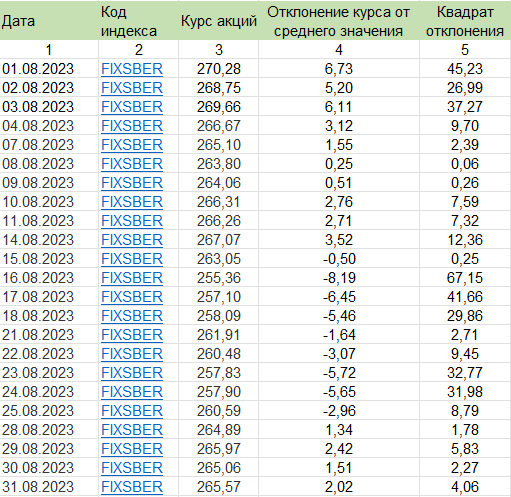
Task: Select the squared deviation cell 67,15
Action: pos(465,278)
